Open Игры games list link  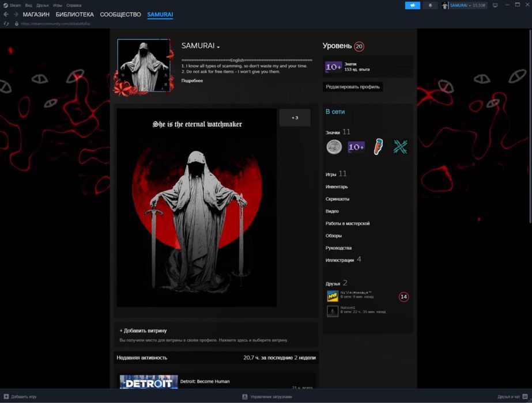[x=331, y=174]
